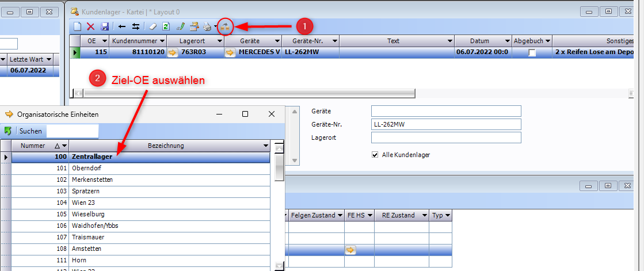
Task: Open the Datum column filter dropdown
Action: tap(506, 41)
